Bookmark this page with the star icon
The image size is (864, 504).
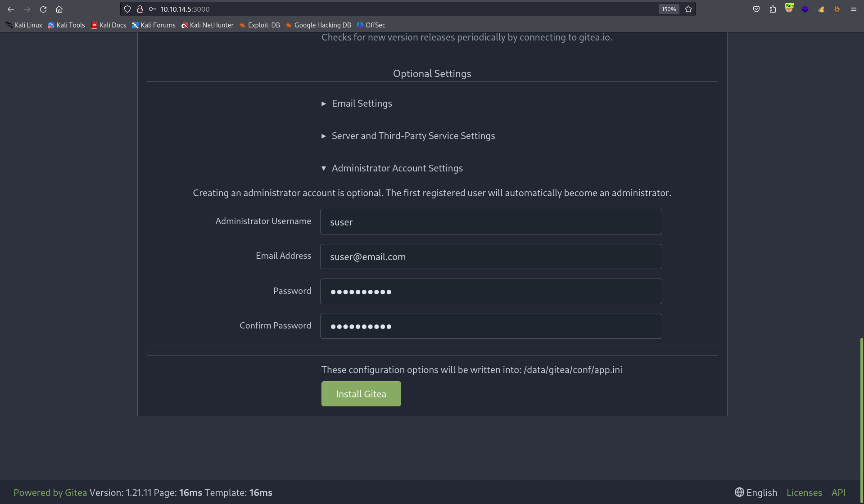(688, 9)
